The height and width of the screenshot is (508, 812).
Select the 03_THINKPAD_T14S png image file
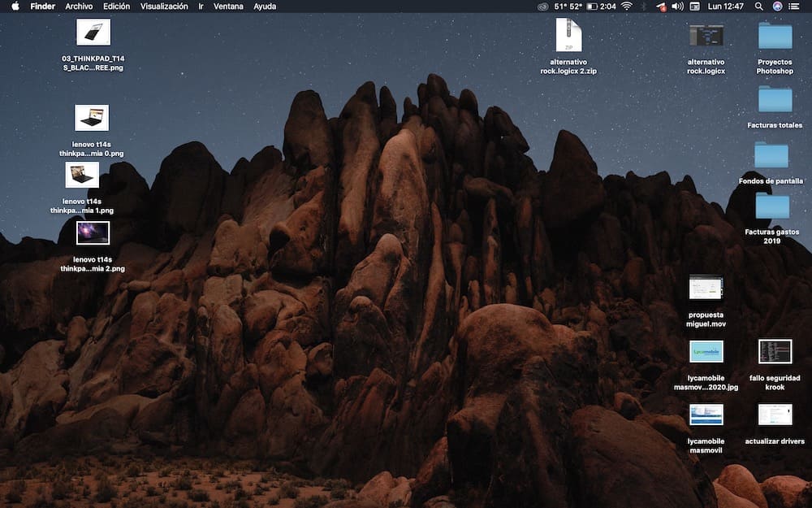coord(93,33)
